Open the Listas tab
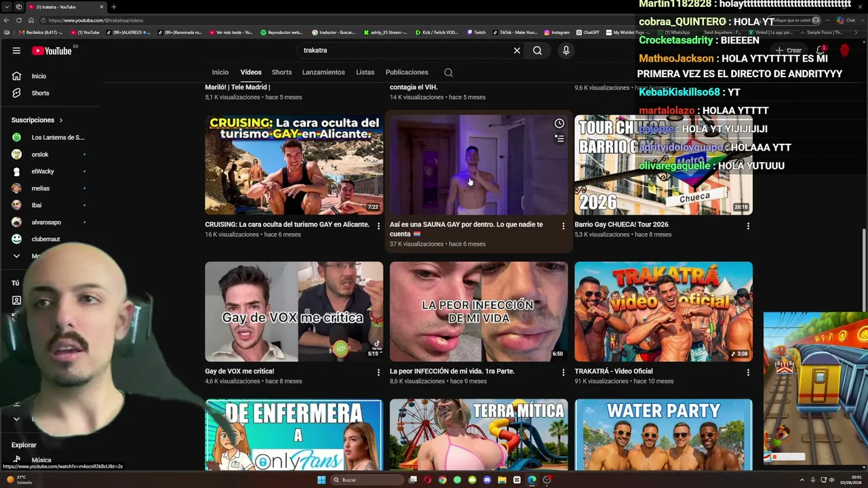Viewport: 868px width, 488px height. coord(365,73)
